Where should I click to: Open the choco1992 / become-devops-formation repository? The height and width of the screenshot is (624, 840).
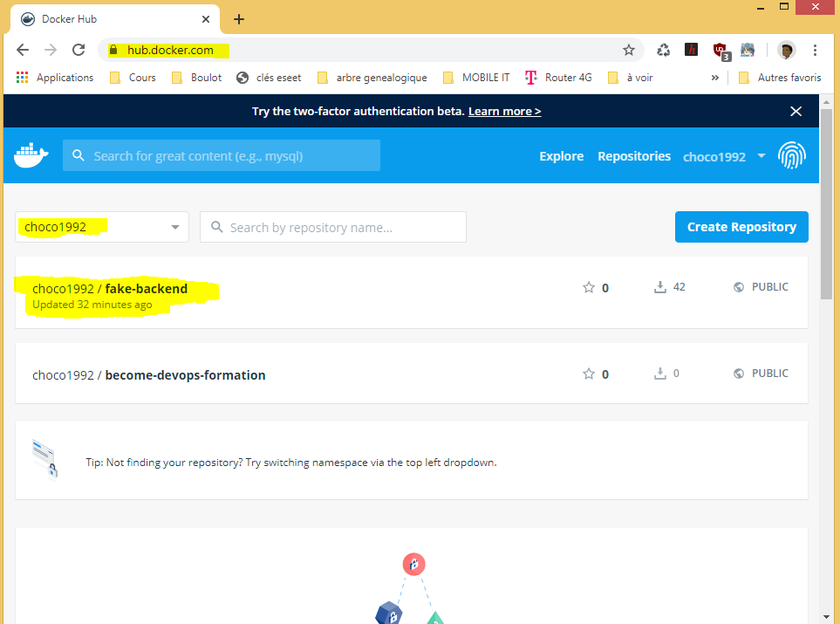149,374
